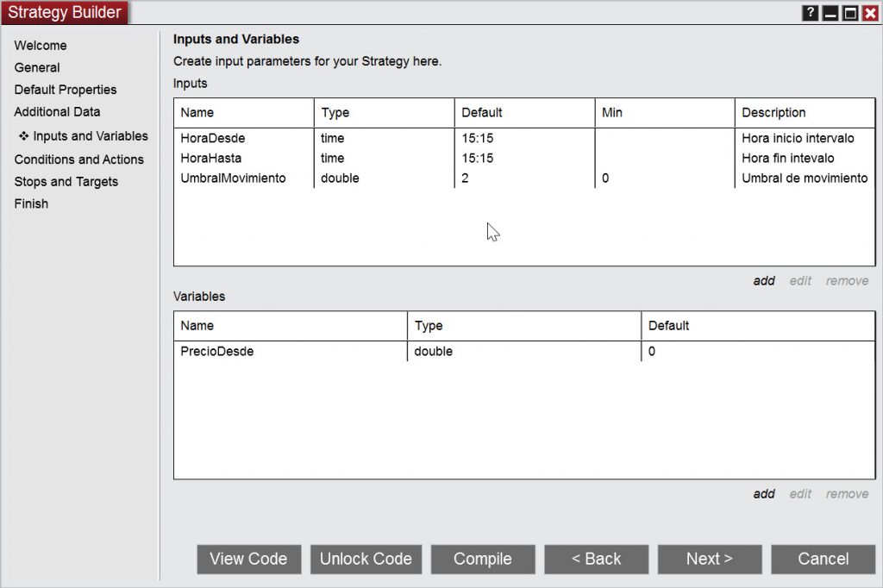This screenshot has width=883, height=588.
Task: Click 'Hora inicio intervalo' description cell
Action: tap(798, 138)
